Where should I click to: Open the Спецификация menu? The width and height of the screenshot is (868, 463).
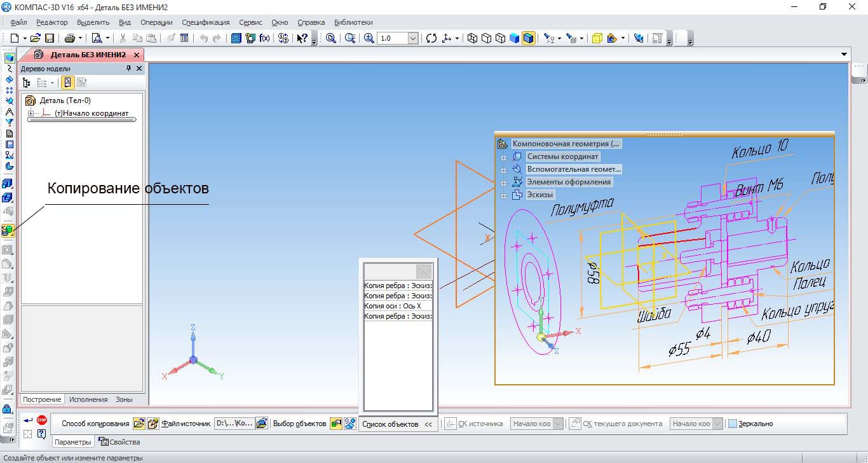tap(205, 22)
